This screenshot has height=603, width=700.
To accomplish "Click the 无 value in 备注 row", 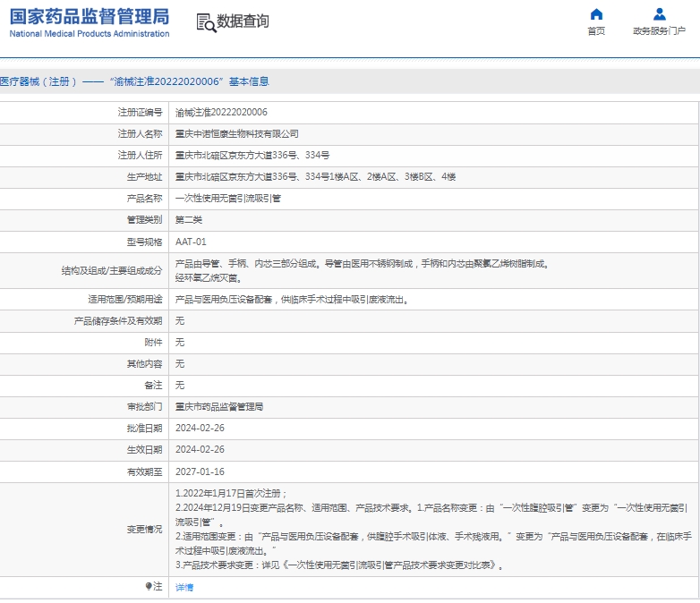I will 180,386.
